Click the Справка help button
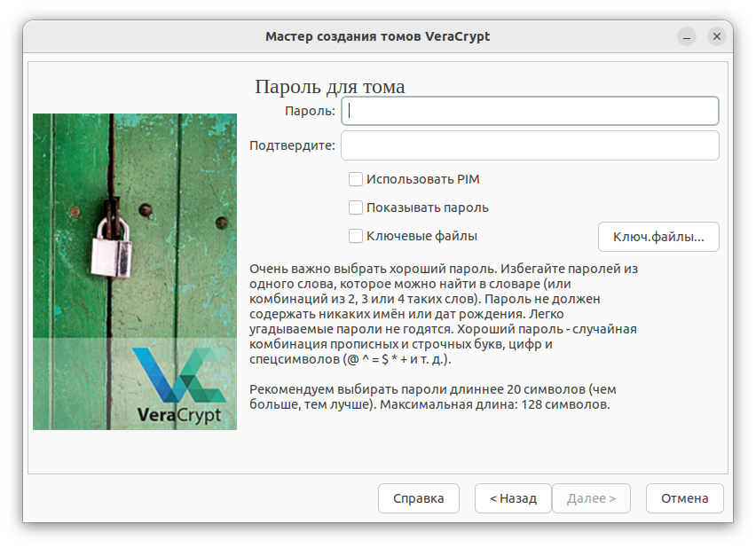The image size is (756, 548). click(419, 498)
